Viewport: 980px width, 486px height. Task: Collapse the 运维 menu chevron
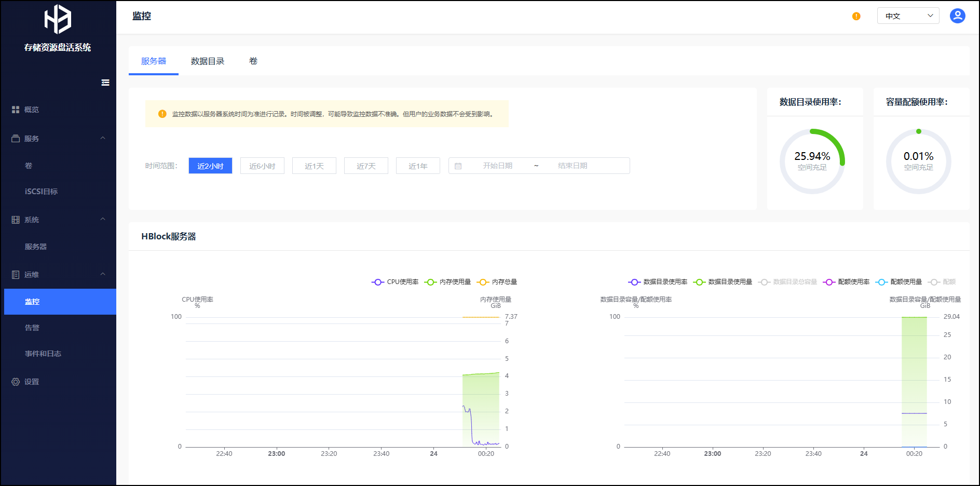coord(103,274)
